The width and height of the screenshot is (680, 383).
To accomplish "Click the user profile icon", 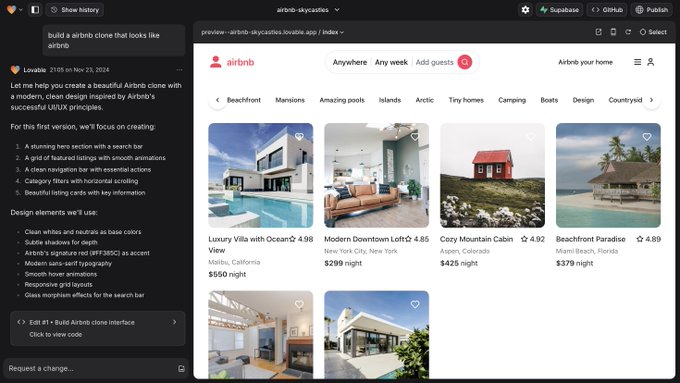I will pyautogui.click(x=651, y=62).
